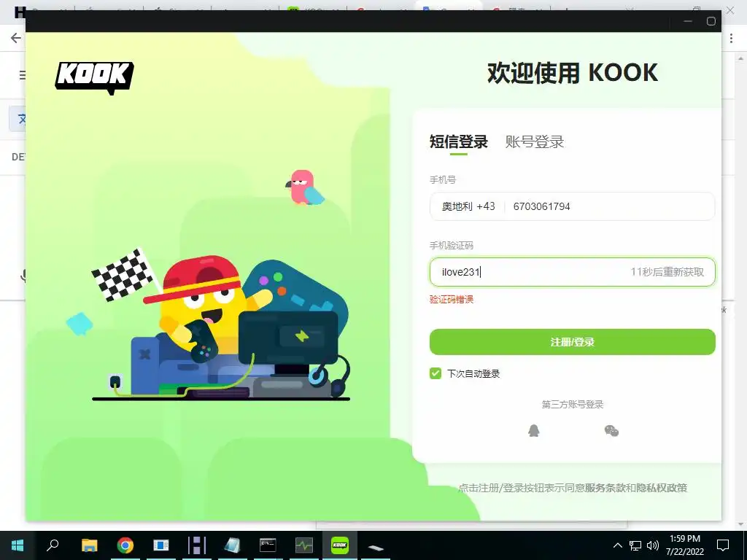Viewport: 747px width, 560px height.
Task: Open the notification center icon
Action: 723,545
